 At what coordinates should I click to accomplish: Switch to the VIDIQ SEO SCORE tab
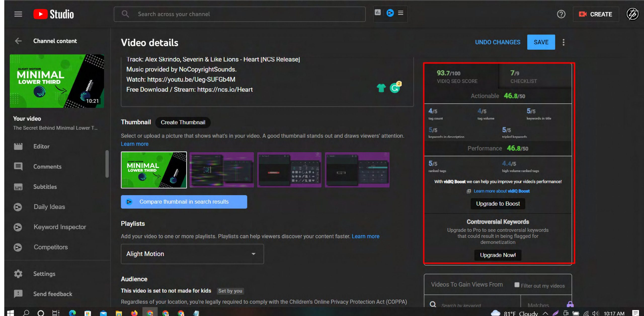click(x=461, y=77)
